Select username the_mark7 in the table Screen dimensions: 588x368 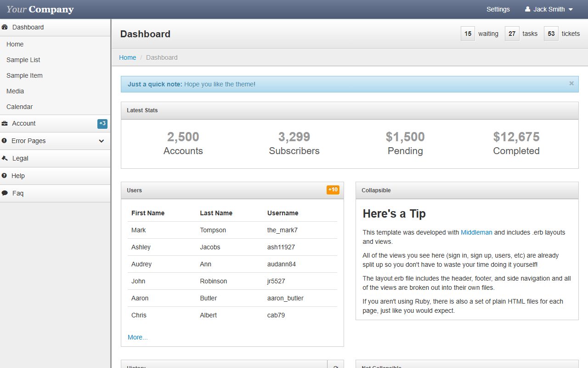pyautogui.click(x=283, y=230)
